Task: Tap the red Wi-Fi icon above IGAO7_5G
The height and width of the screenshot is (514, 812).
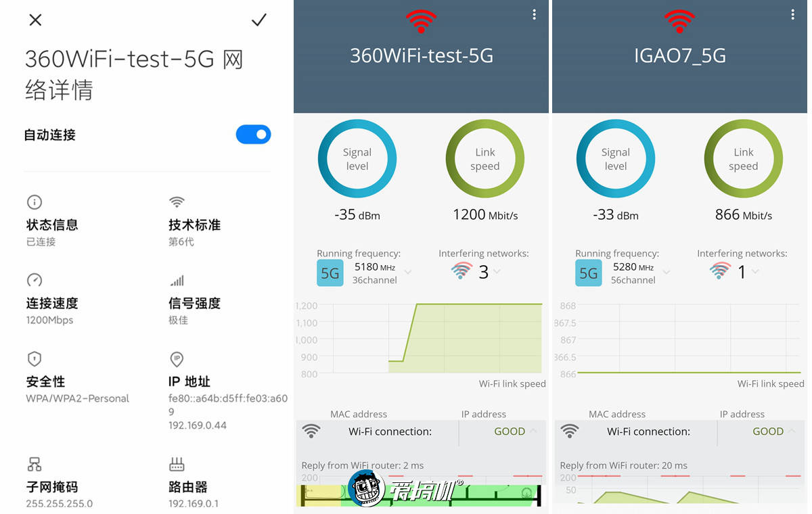Action: (679, 21)
